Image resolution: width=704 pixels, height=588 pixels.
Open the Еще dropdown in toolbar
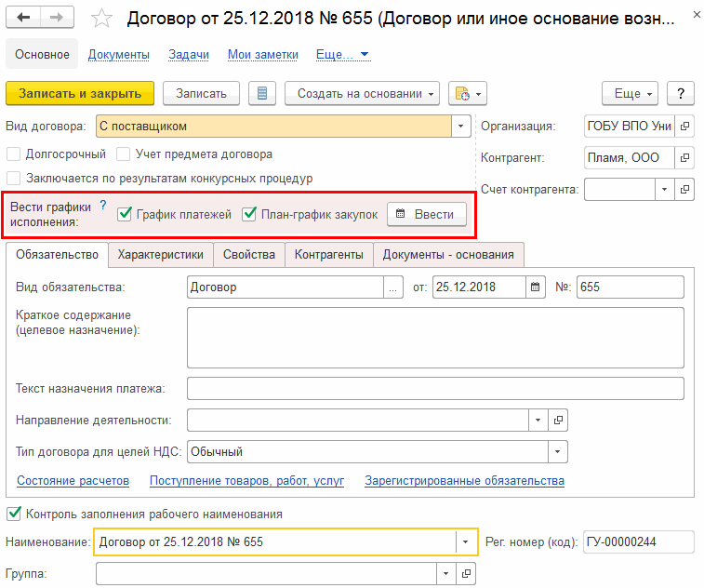[x=630, y=93]
